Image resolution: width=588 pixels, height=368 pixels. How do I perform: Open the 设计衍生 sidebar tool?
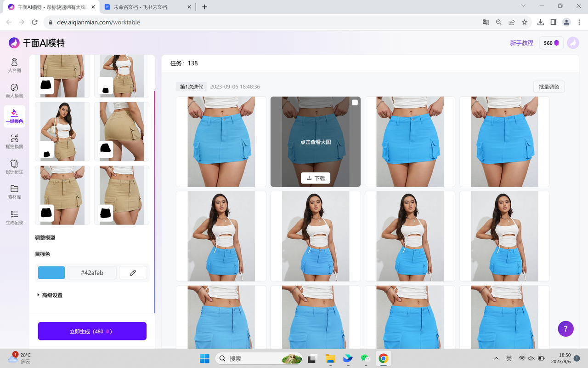coord(14,167)
